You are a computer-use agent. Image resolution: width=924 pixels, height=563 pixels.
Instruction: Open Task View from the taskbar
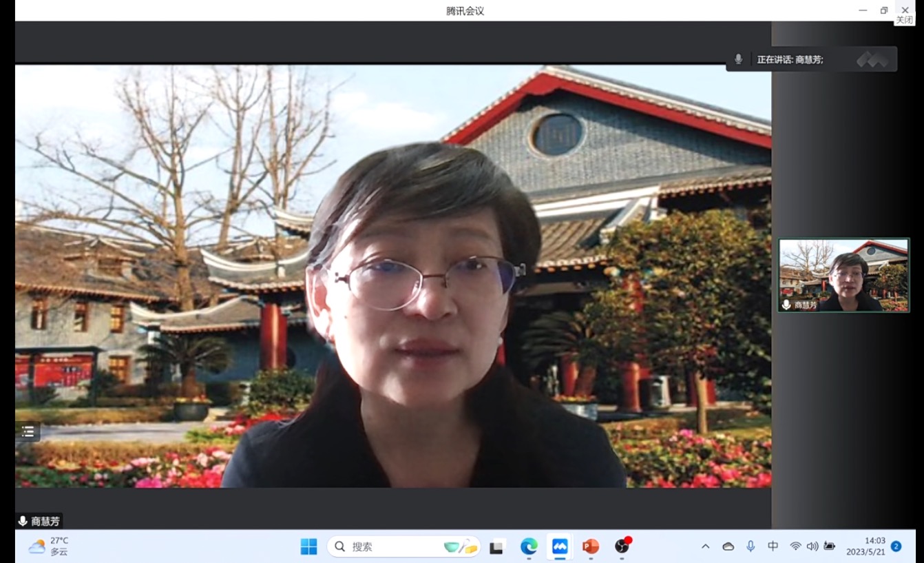[x=496, y=547]
